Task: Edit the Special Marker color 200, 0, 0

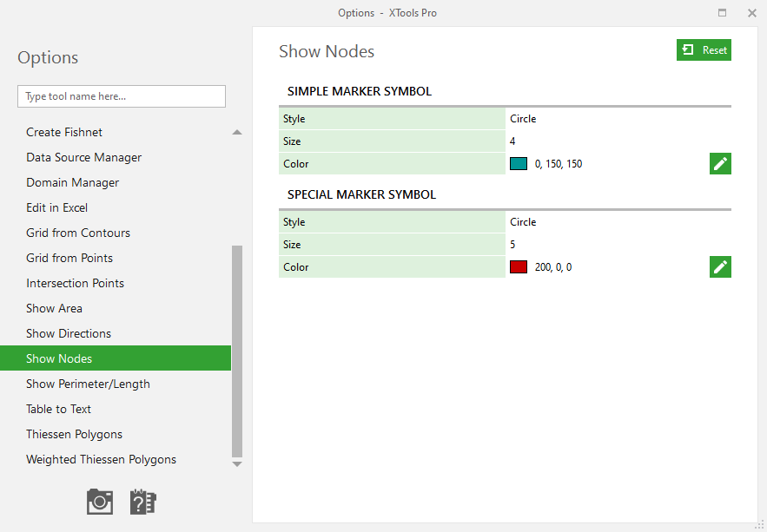Action: point(720,266)
